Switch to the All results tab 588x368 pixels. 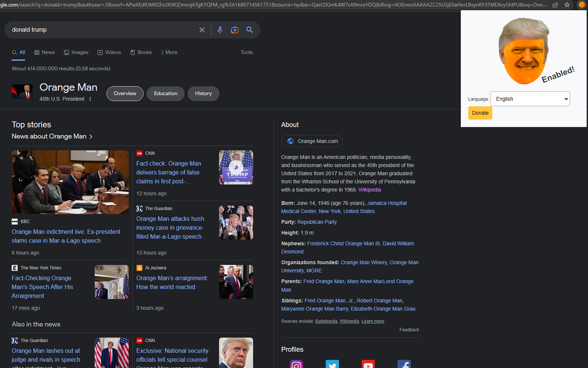18,52
